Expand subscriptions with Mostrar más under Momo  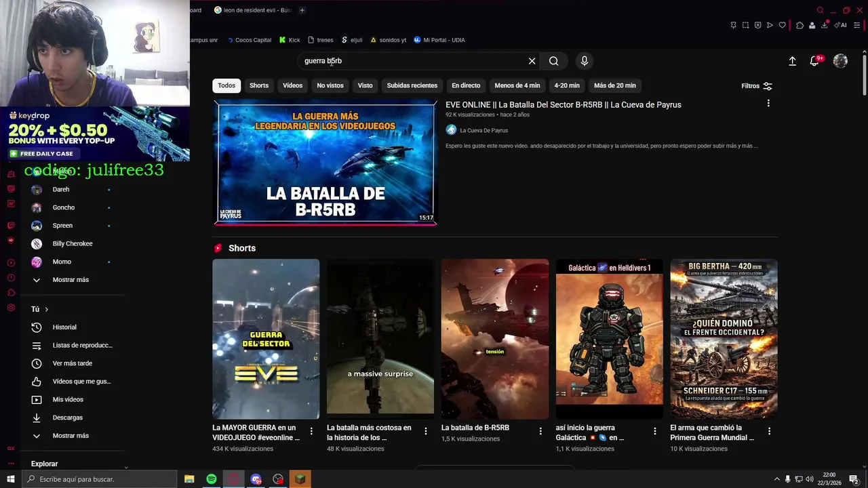71,280
